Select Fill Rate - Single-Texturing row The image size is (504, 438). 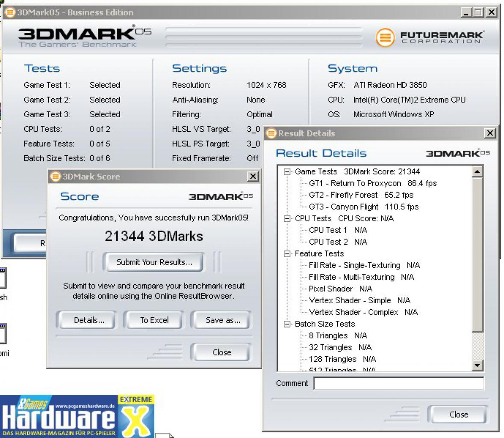tap(364, 265)
